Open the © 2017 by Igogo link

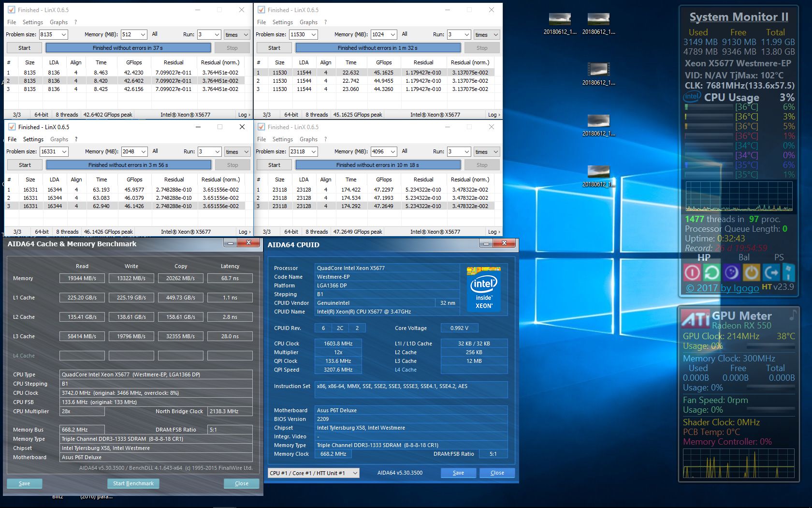pos(723,288)
